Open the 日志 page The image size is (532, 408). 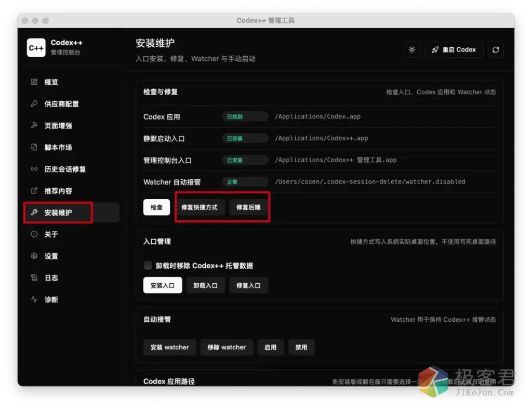[x=71, y=278]
